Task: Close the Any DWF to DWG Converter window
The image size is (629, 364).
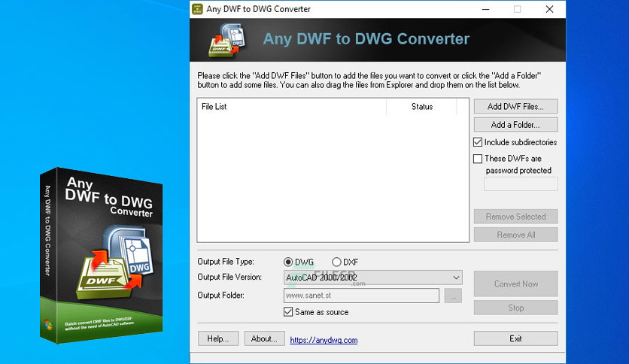Action: [x=549, y=9]
